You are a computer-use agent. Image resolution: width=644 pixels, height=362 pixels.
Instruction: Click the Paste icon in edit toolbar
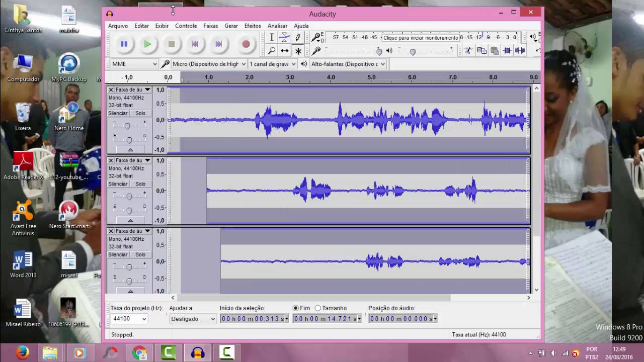pos(494,51)
